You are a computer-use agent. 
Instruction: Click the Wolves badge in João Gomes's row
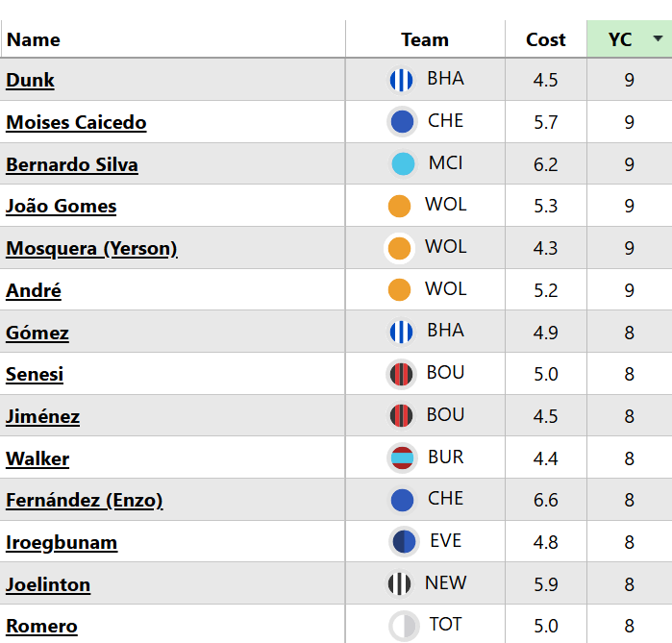tap(399, 207)
